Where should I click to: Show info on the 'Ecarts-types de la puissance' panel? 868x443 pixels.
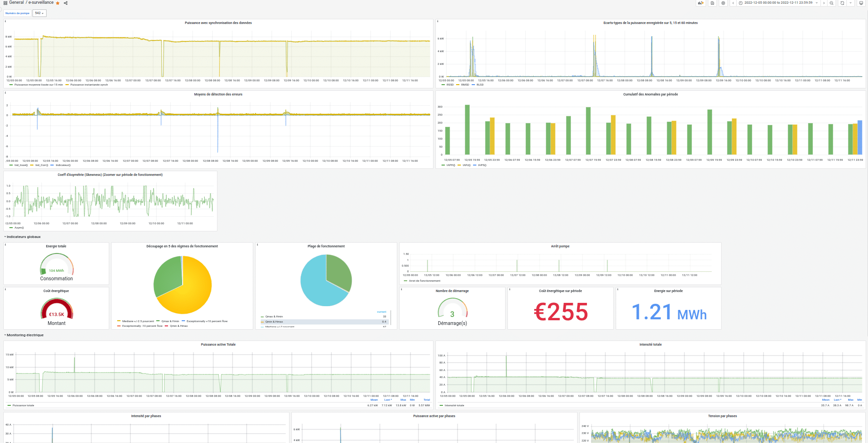438,21
